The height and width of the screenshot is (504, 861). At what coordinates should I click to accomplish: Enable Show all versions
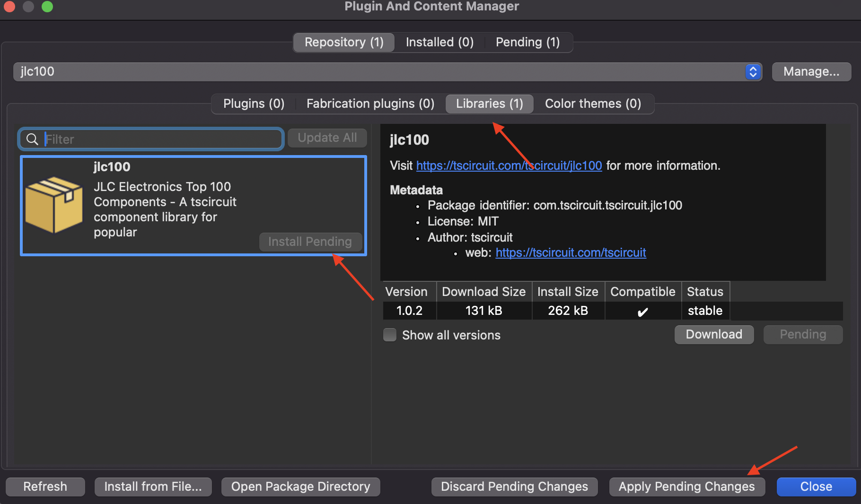click(389, 335)
